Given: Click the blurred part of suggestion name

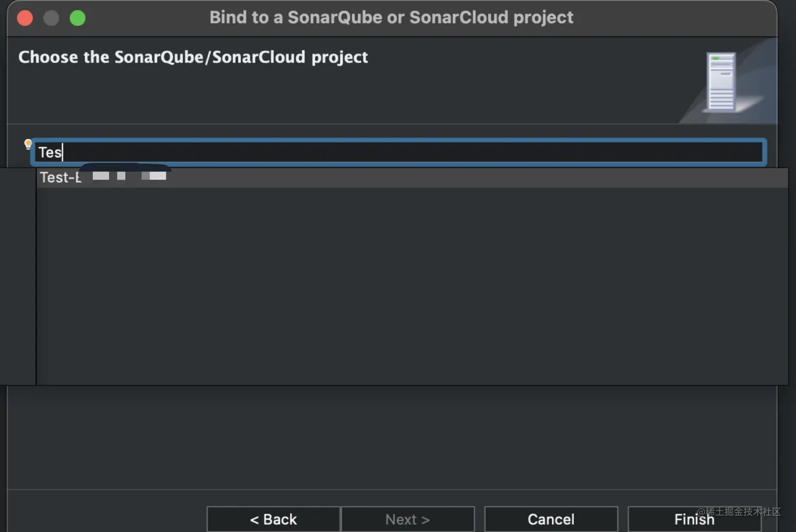Looking at the screenshot, I should (129, 176).
